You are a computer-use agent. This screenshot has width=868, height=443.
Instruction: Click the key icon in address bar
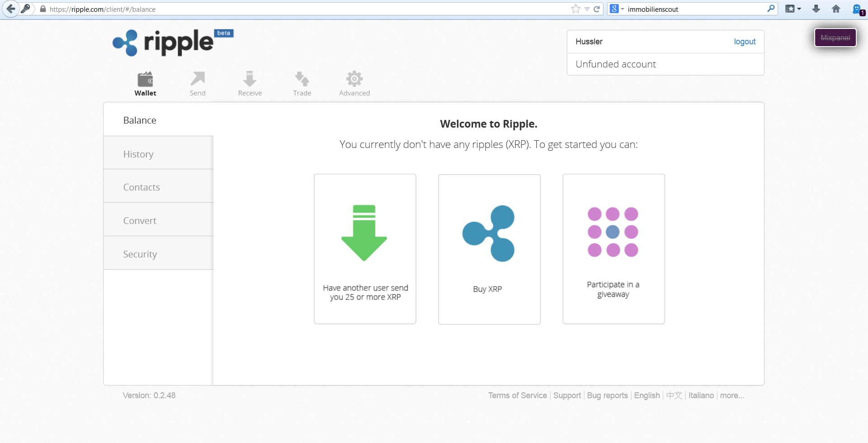[26, 9]
